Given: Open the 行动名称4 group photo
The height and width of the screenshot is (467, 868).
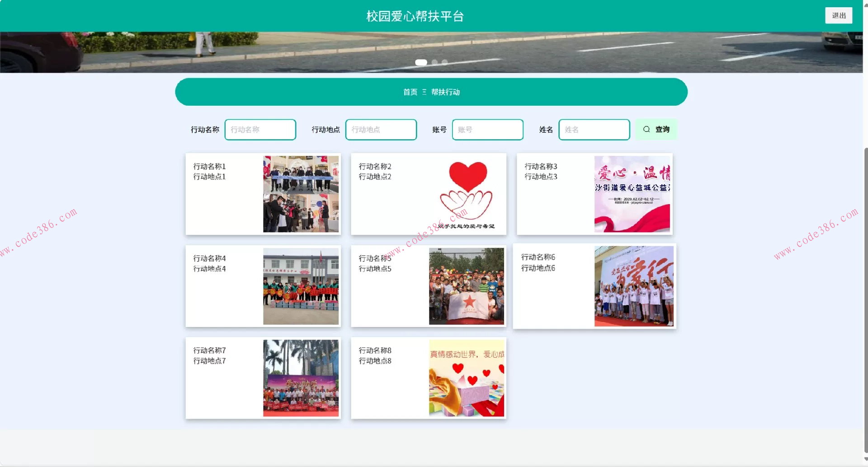Looking at the screenshot, I should click(301, 286).
